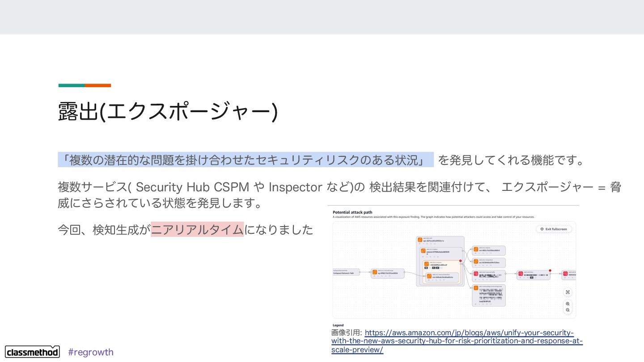Click the red IAM instance profile node icon
644x362 pixels.
point(476,274)
